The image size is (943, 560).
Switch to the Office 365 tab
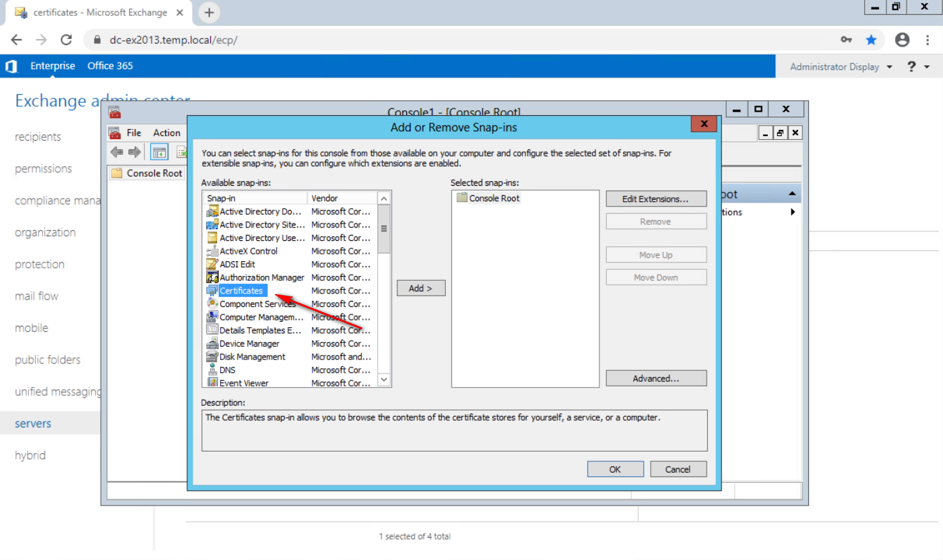110,66
